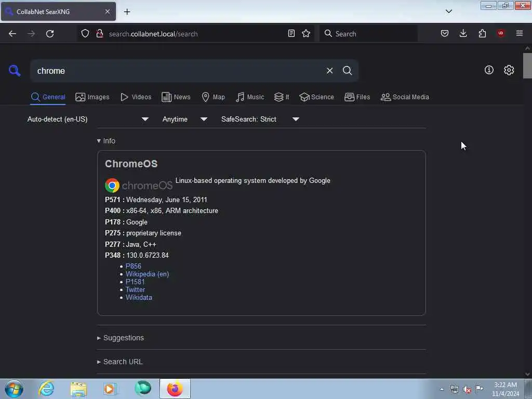Viewport: 532px width, 399px height.
Task: Open the taskbar clock showing 3:22 AM
Action: coord(506,389)
